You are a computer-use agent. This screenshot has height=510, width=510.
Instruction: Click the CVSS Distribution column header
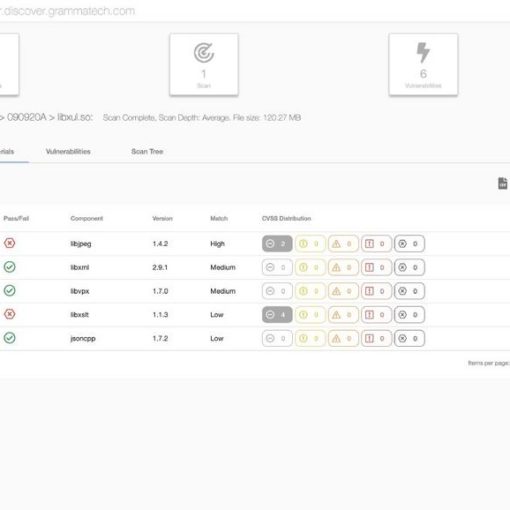click(286, 218)
